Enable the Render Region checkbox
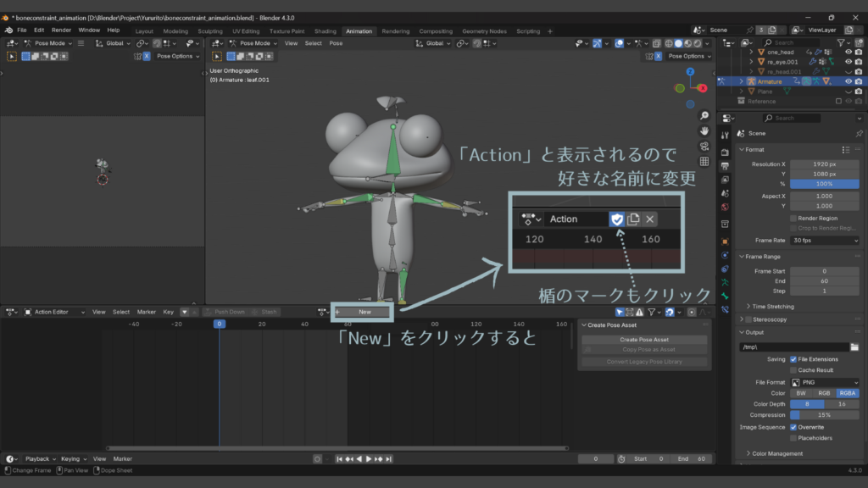Viewport: 868px width, 488px height. 793,218
